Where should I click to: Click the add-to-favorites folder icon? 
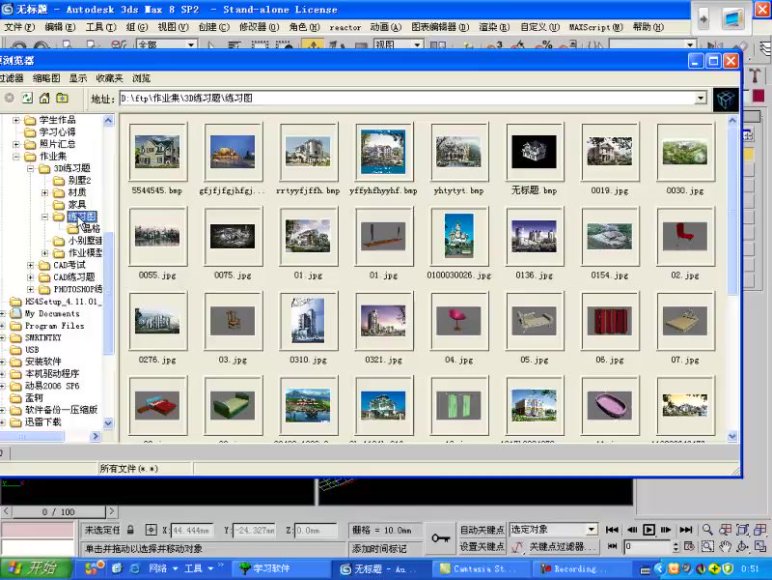pos(62,98)
